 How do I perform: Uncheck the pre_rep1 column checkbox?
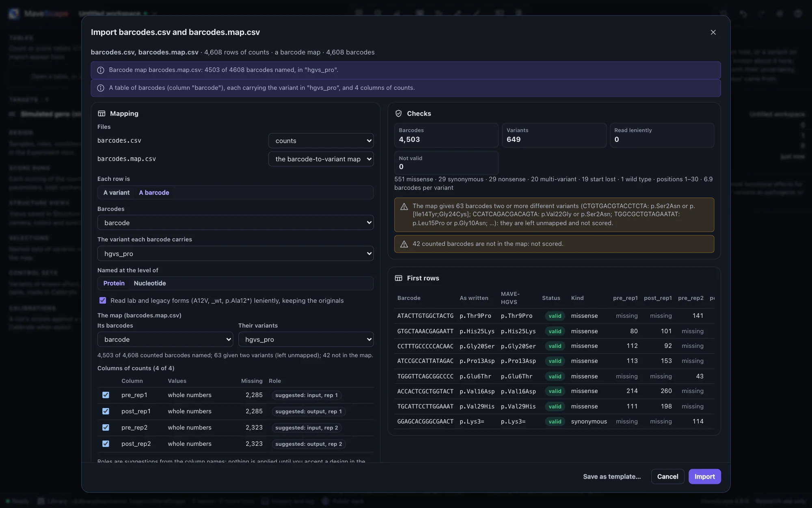tap(106, 395)
